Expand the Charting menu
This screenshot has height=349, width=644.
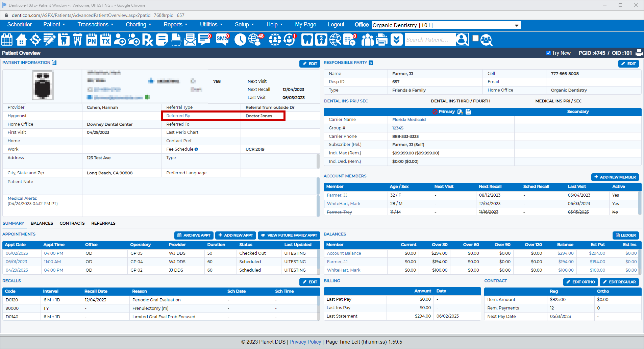(x=139, y=24)
